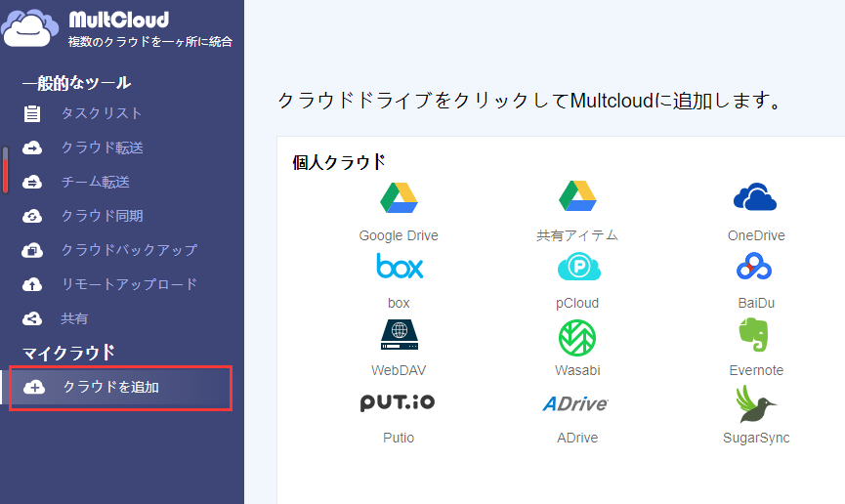
Task: Click the WebDAV label
Action: 399,370
